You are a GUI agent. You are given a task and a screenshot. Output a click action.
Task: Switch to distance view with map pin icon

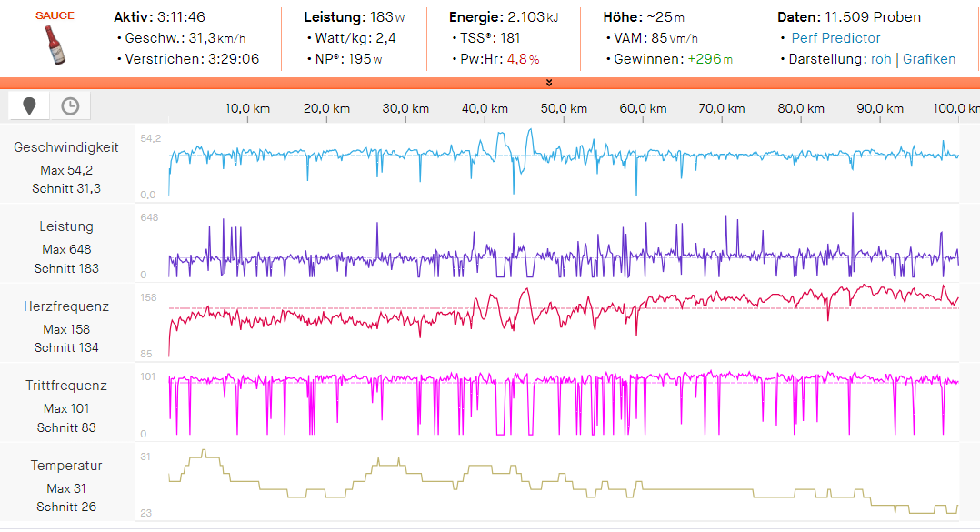click(29, 106)
